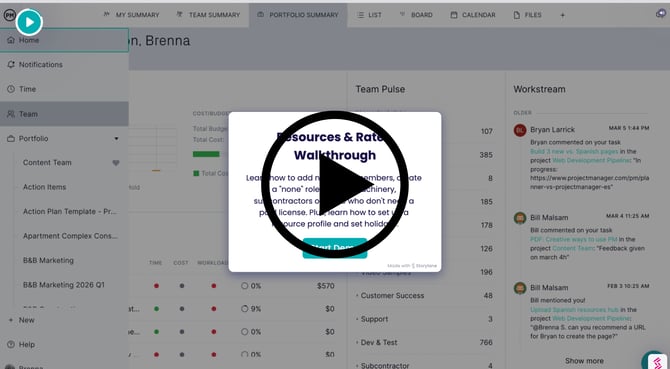Toggle the Content Team favorite heart
Image resolution: width=670 pixels, height=369 pixels.
click(x=116, y=163)
